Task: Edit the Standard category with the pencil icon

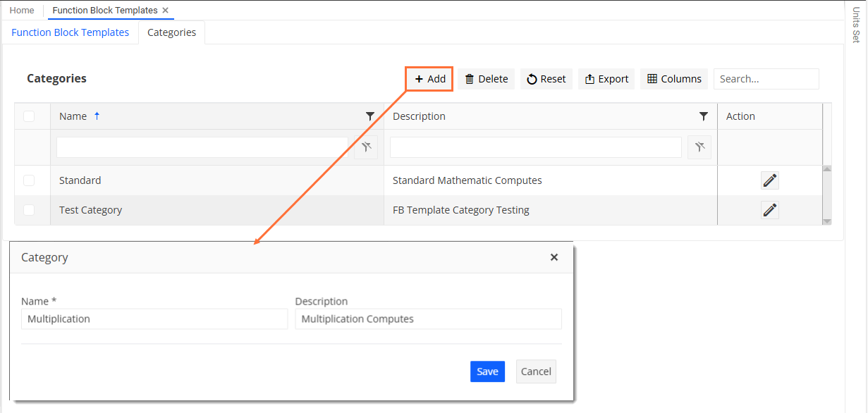Action: click(770, 180)
